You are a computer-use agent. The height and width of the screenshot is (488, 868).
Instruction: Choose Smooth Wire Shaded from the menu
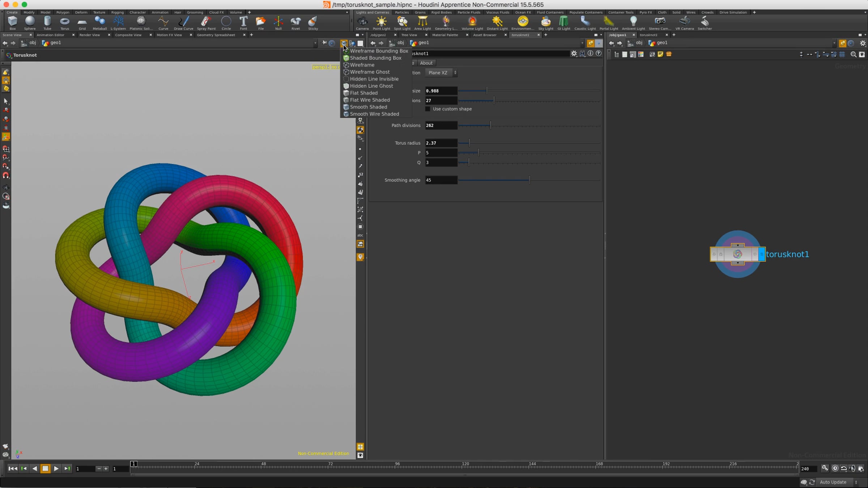(x=374, y=114)
